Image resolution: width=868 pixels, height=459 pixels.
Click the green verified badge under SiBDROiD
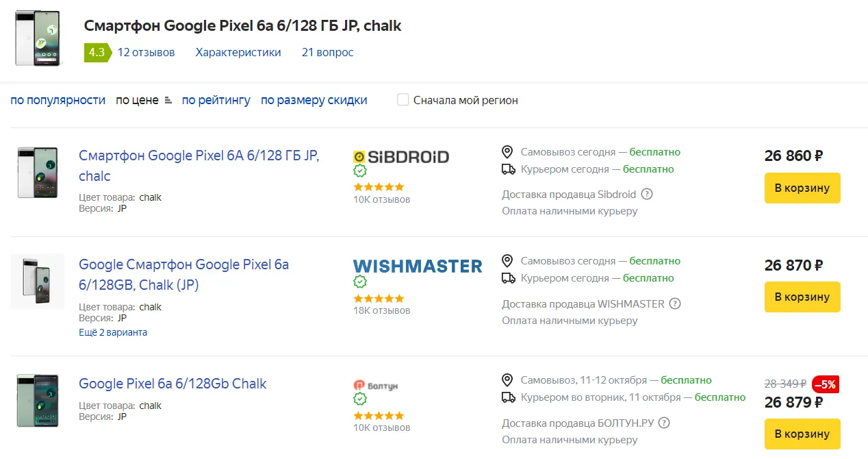click(x=360, y=171)
